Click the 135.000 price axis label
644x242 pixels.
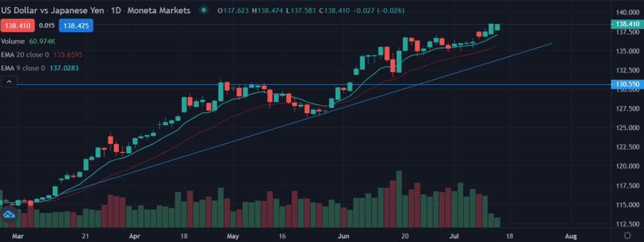[628, 52]
